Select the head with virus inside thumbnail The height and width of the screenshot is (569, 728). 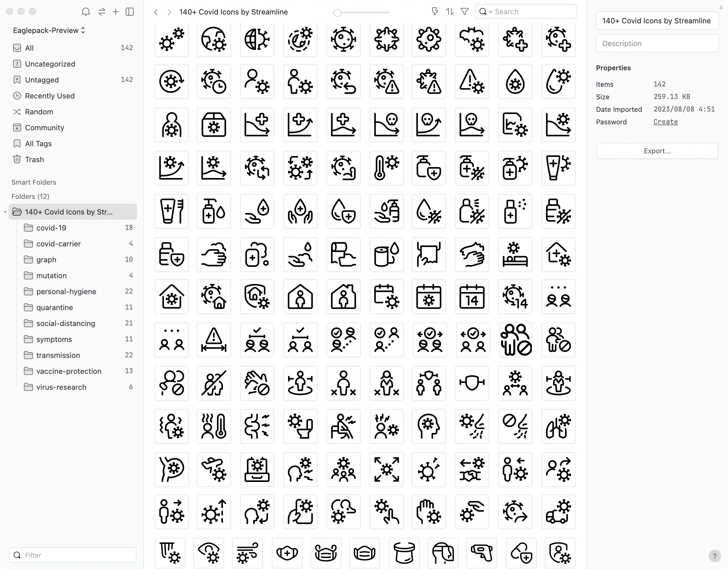[x=429, y=426]
